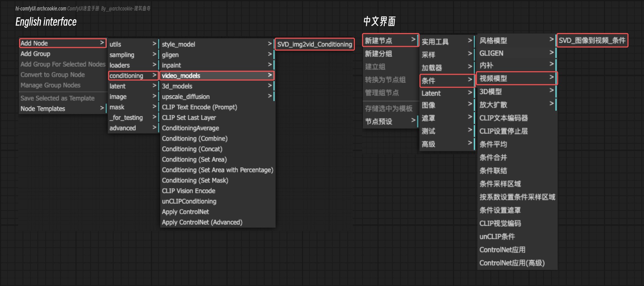Expand the advanced category
The image size is (644, 286).
(x=133, y=128)
